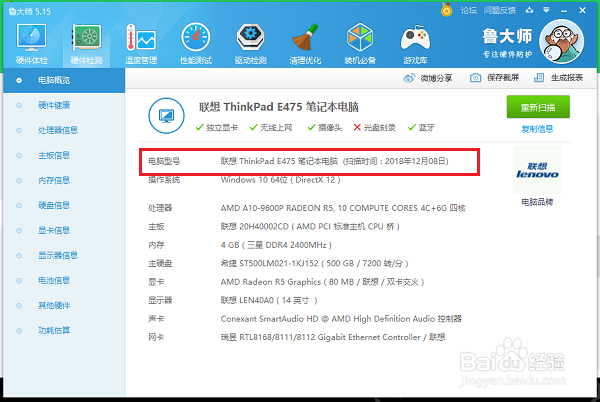This screenshot has height=402, width=600.
Task: Click the 电脑型号 ThinkPad E475 row
Action: point(309,162)
